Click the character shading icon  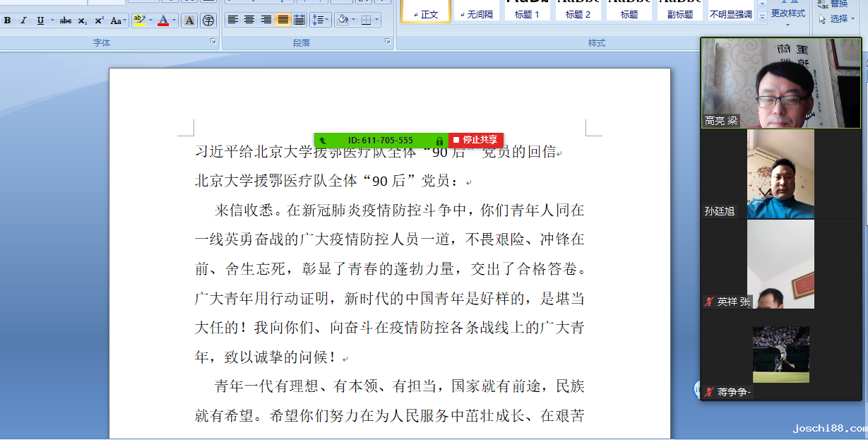tap(189, 20)
